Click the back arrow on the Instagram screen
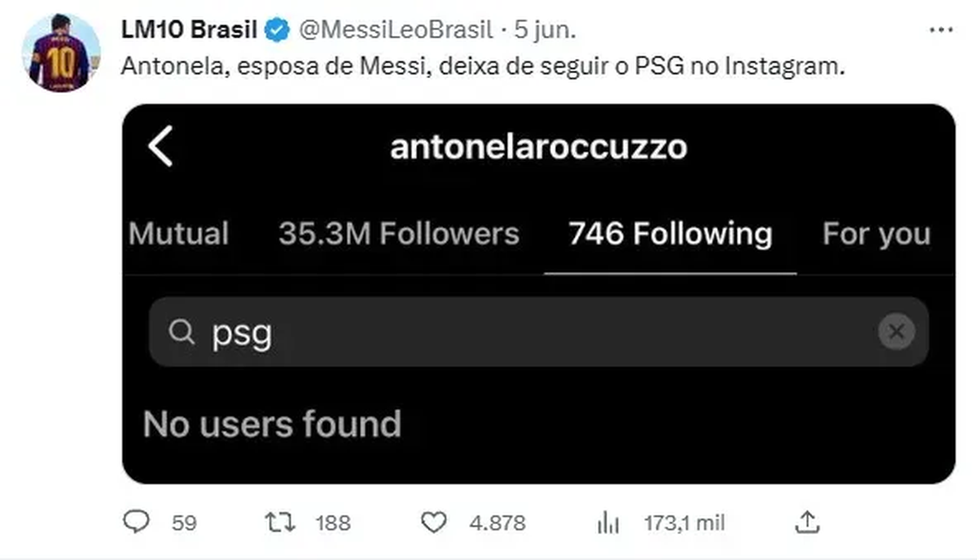 tap(160, 147)
